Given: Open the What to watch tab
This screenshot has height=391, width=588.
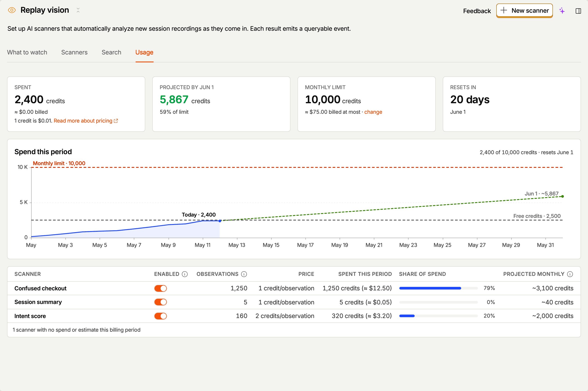Looking at the screenshot, I should [x=27, y=52].
